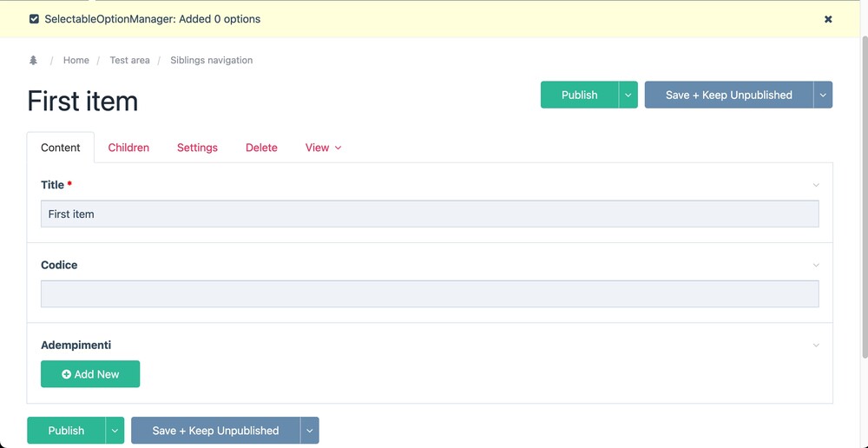Image resolution: width=868 pixels, height=448 pixels.
Task: Click the top Publish button
Action: (579, 96)
